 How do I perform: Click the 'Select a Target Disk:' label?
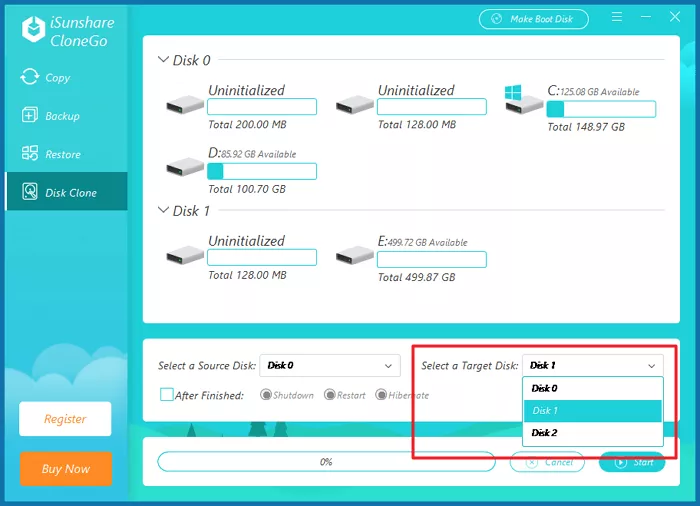tap(470, 366)
